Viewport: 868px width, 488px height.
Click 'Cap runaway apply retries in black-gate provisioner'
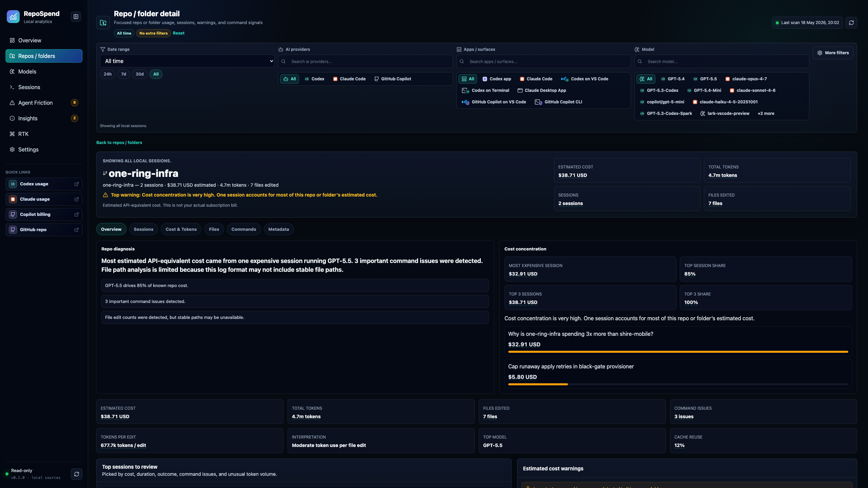coord(571,366)
